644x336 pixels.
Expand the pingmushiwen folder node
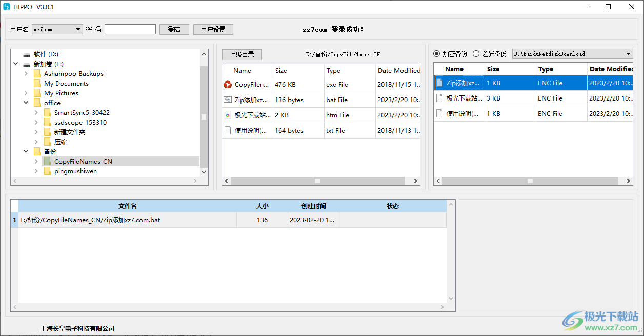(36, 171)
